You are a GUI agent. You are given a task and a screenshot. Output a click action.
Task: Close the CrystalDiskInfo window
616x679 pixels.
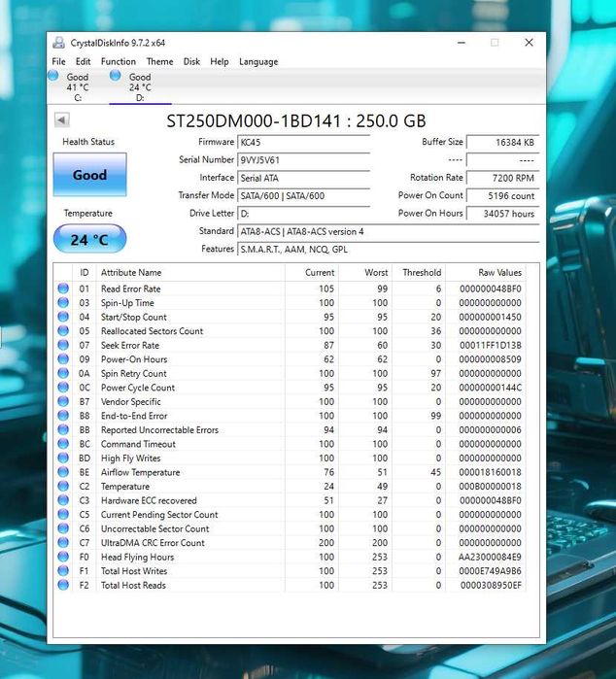[x=529, y=43]
